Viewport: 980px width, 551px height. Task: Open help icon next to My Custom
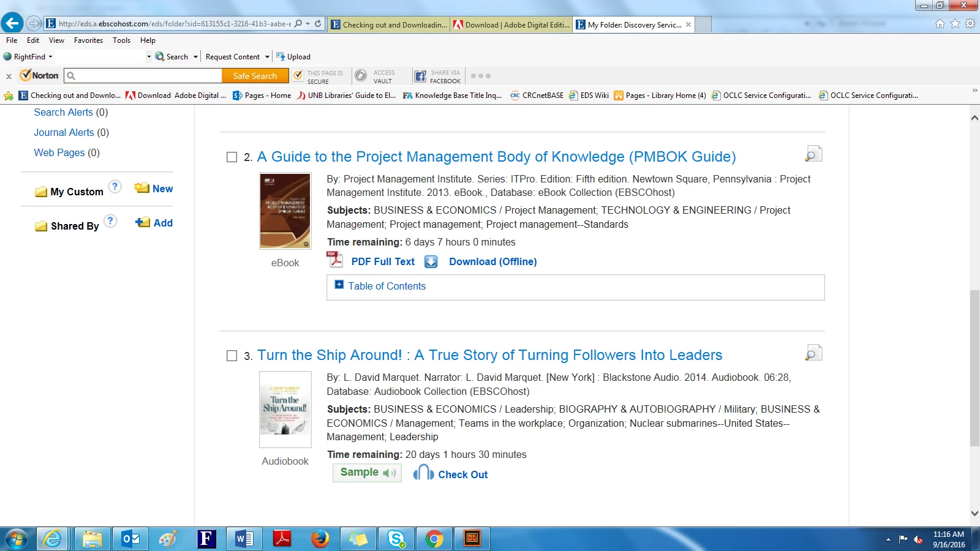click(115, 187)
